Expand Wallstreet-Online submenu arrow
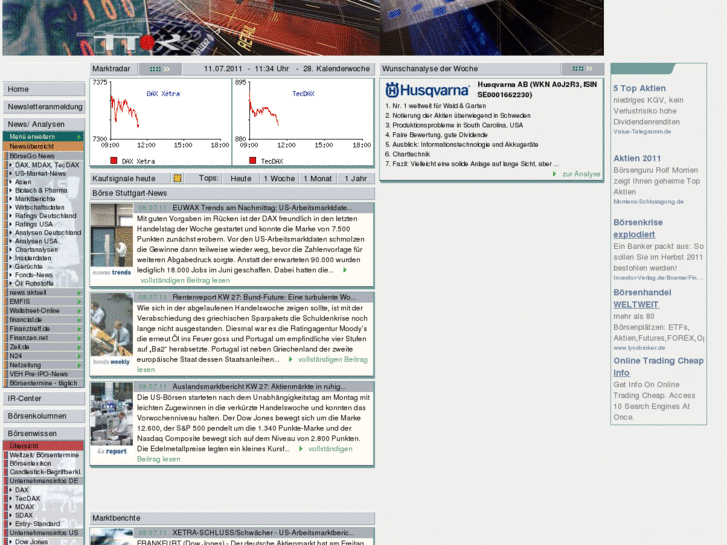 (x=79, y=311)
